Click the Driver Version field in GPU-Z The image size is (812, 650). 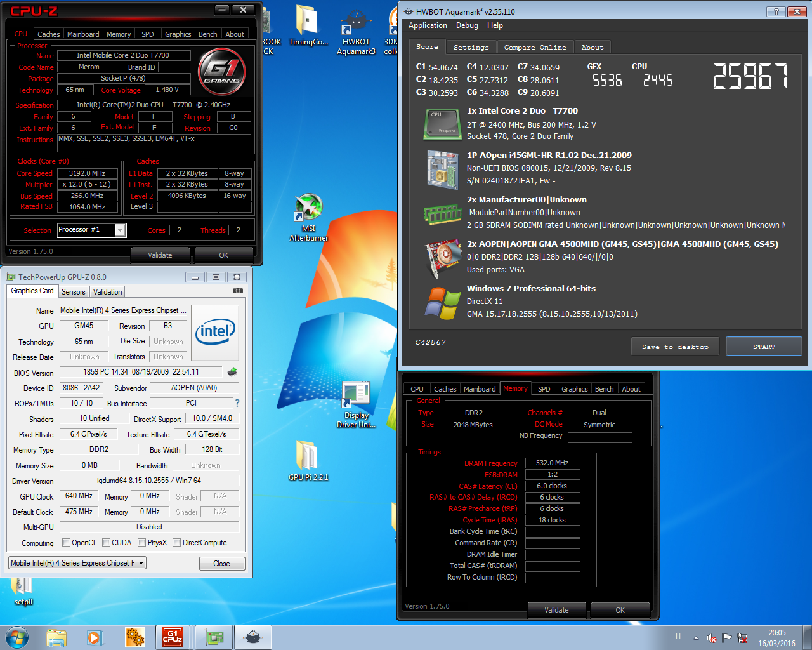click(149, 481)
